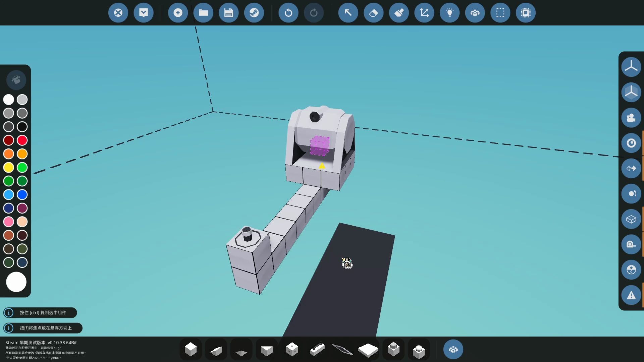Toggle the eye visibility icon on the right sidebar
Image resolution: width=644 pixels, height=362 pixels.
[631, 143]
